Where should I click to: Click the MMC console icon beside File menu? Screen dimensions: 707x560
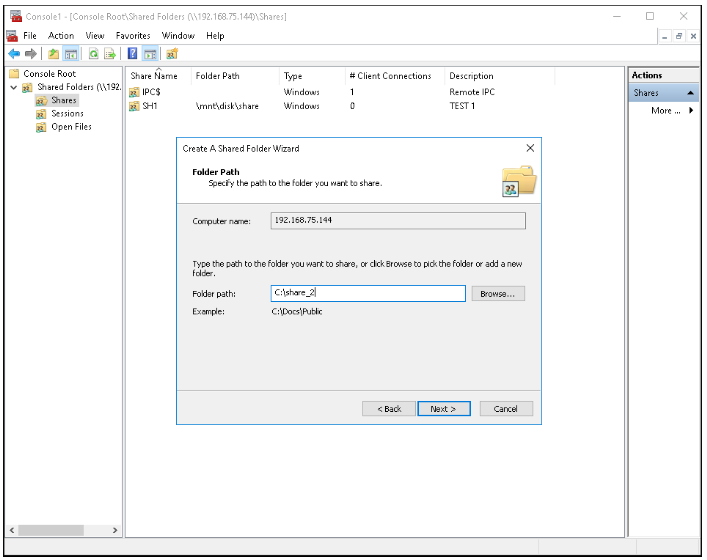coord(12,36)
